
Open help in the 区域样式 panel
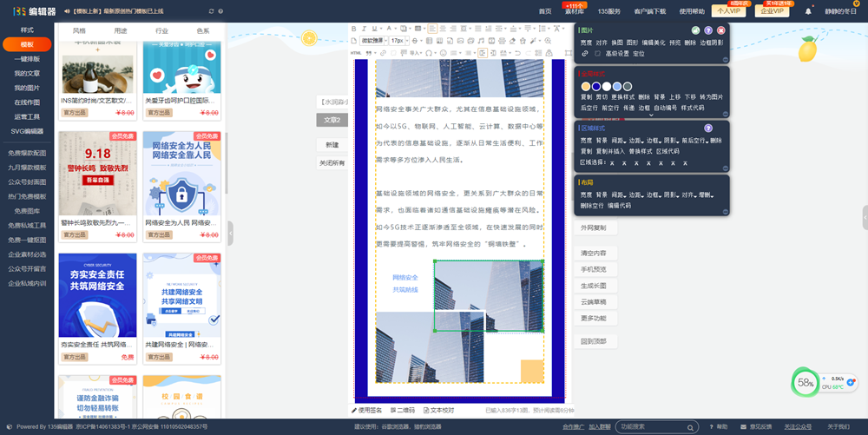click(708, 128)
